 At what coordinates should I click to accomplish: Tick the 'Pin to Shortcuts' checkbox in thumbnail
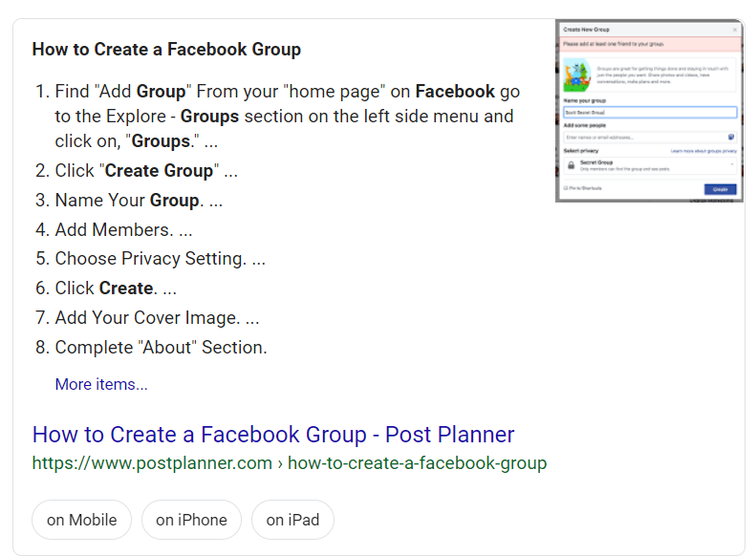(566, 188)
